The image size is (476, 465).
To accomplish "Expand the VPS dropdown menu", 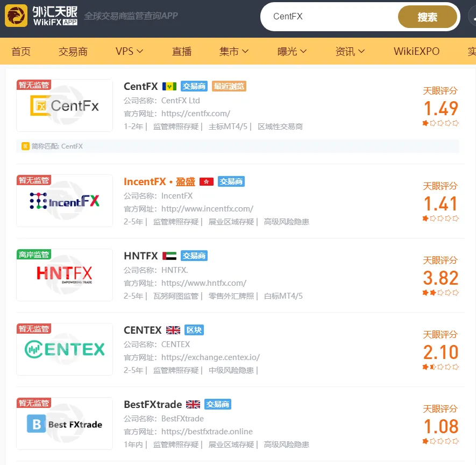I will [x=129, y=51].
